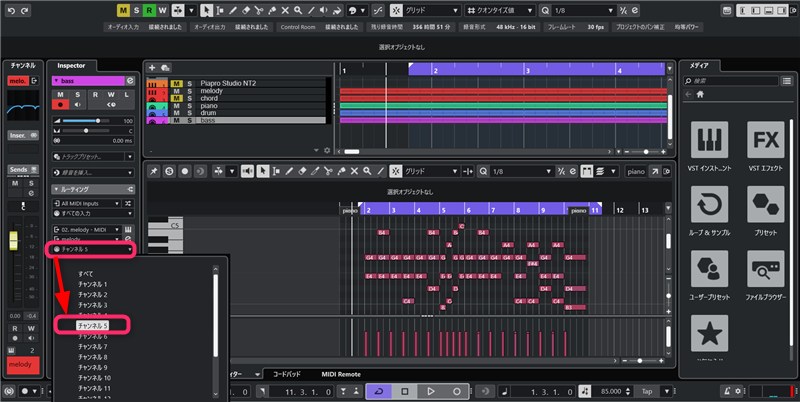
Task: Choose Channel 1 from the channel list
Action: coord(92,284)
